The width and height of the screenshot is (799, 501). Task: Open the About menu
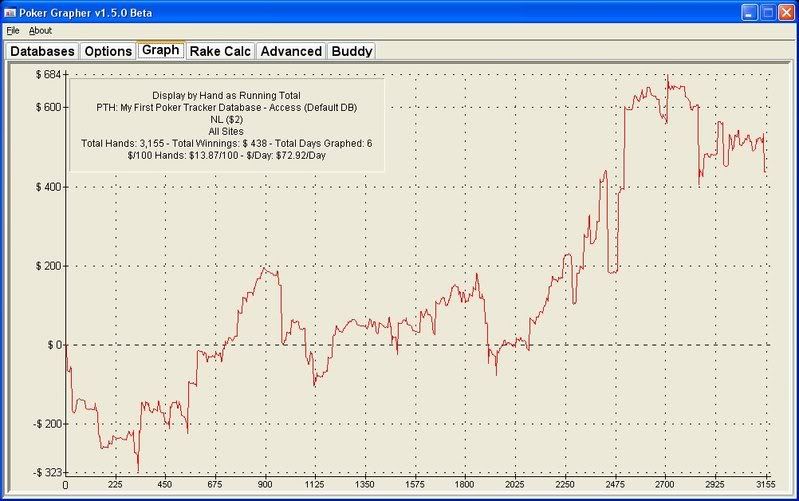click(x=40, y=31)
